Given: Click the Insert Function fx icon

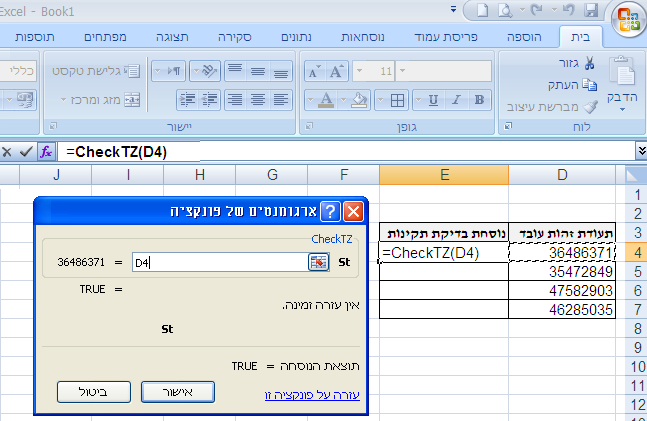Looking at the screenshot, I should [x=46, y=151].
